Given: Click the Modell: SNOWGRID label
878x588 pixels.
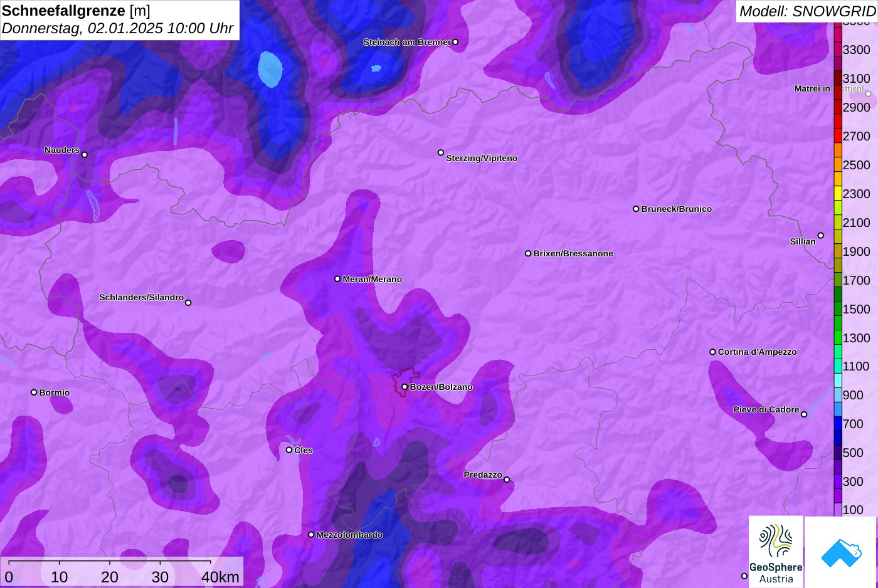Looking at the screenshot, I should [807, 11].
